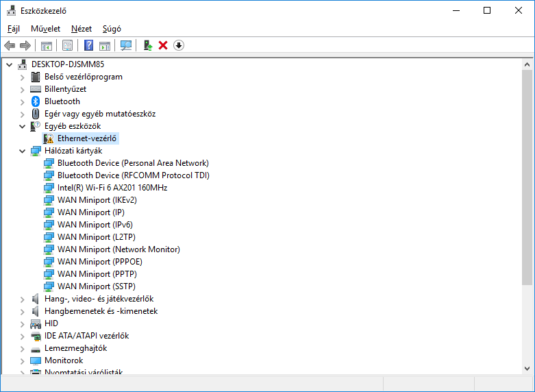Expand Hang-, video- és játékvezérlők
This screenshot has height=392, width=535.
tap(22, 299)
